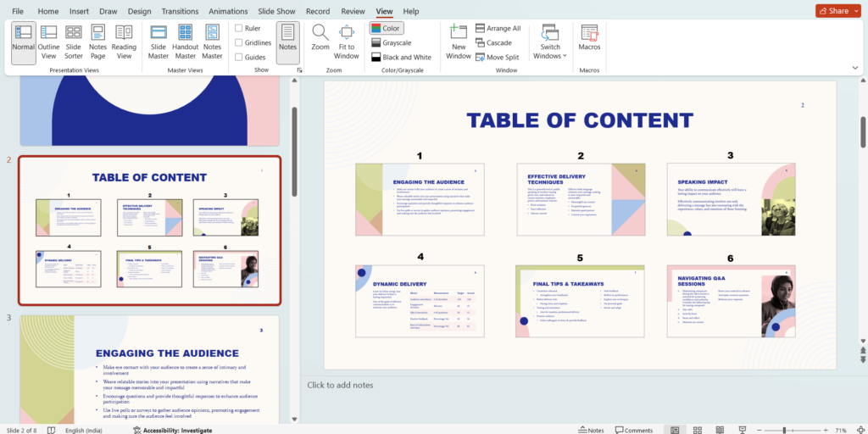The image size is (868, 434).
Task: Start slide show from status bar
Action: 741,430
